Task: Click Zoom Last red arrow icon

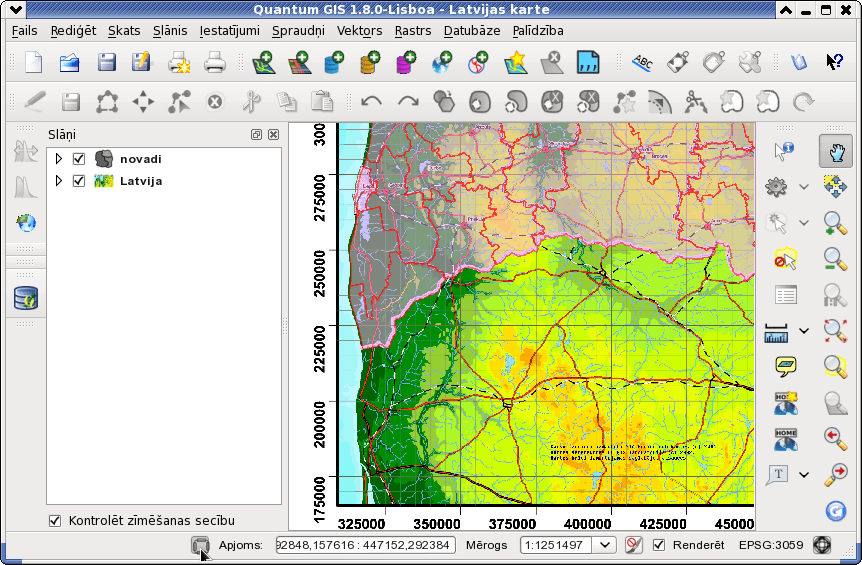Action: pos(835,439)
